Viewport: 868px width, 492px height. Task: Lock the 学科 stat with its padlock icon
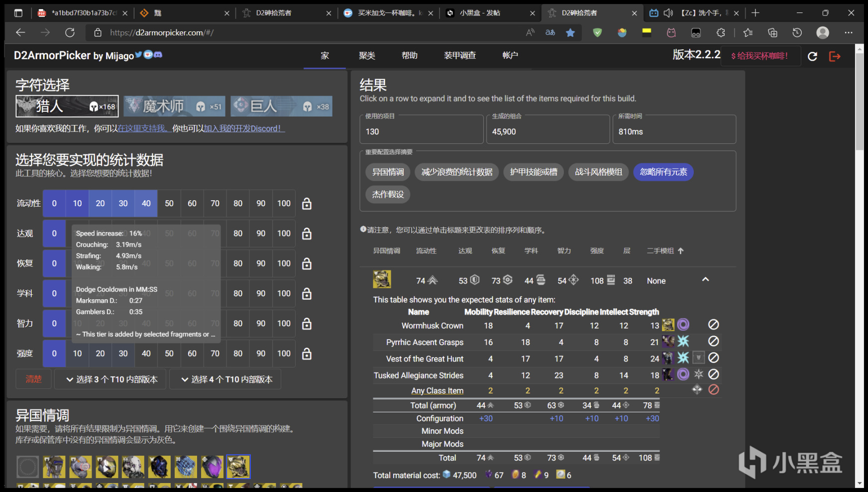(307, 294)
